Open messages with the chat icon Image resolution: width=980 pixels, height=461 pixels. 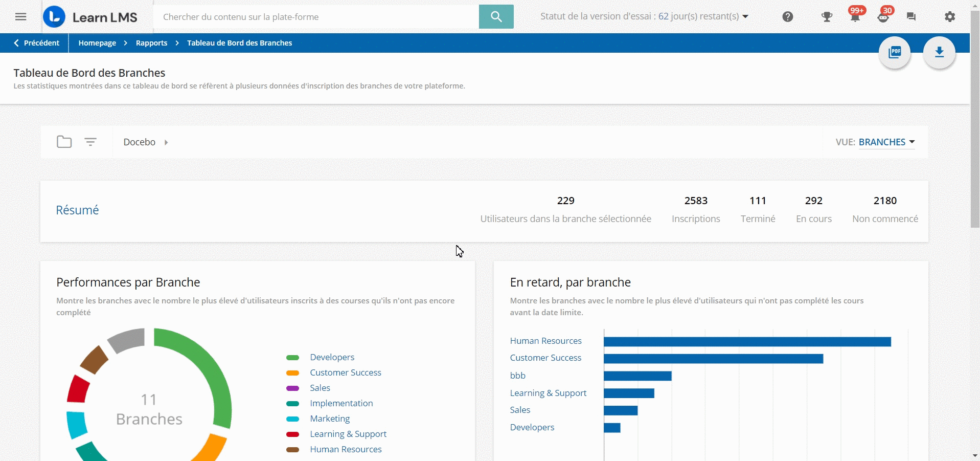[x=911, y=16]
